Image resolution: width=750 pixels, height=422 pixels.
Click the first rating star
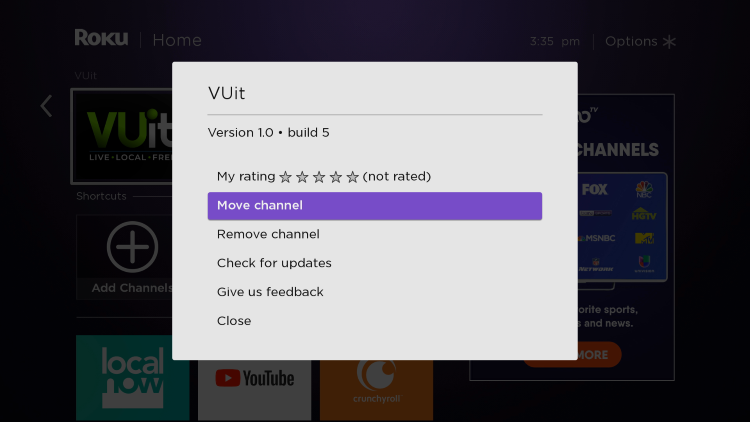coord(286,177)
